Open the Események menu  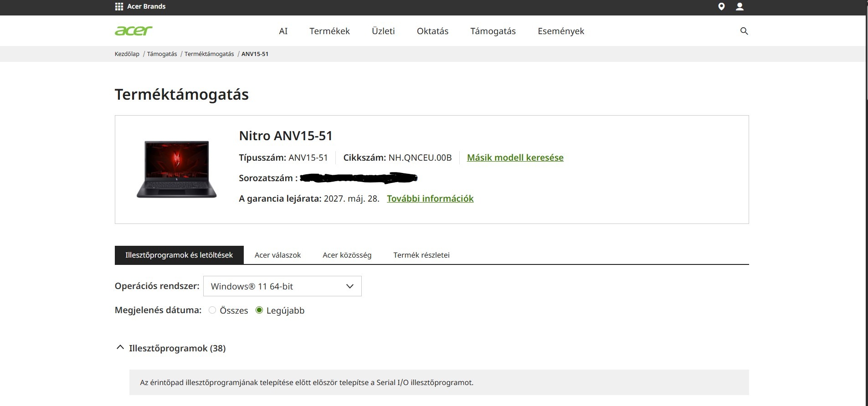click(561, 31)
